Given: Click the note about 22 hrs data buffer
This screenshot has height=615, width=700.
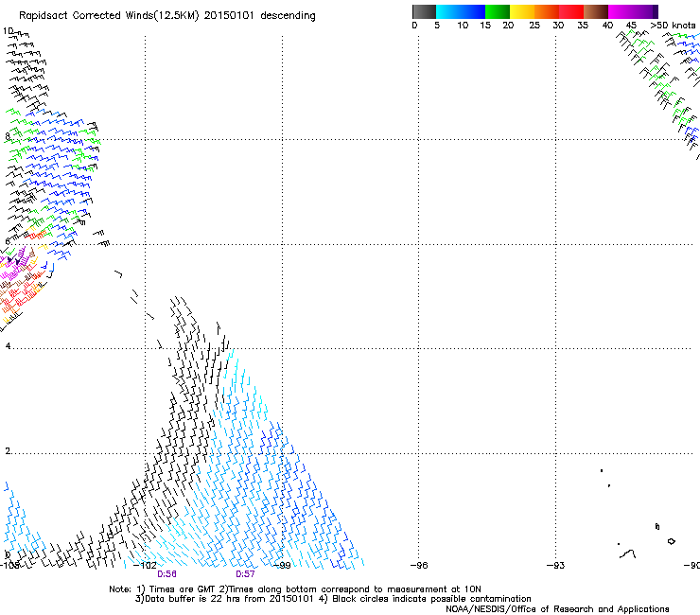Looking at the screenshot, I should pyautogui.click(x=333, y=599).
